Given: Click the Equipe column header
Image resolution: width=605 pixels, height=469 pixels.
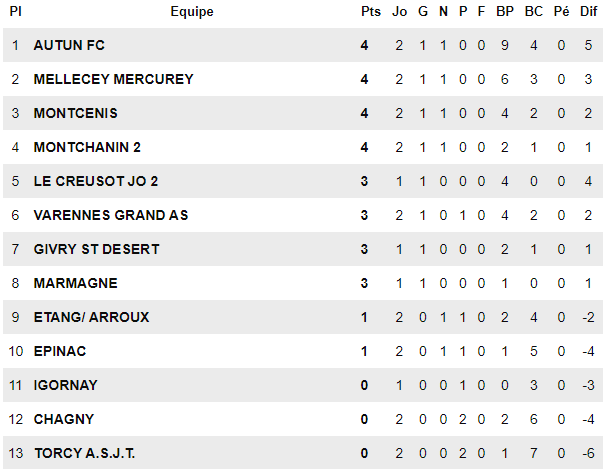Looking at the screenshot, I should tap(192, 12).
